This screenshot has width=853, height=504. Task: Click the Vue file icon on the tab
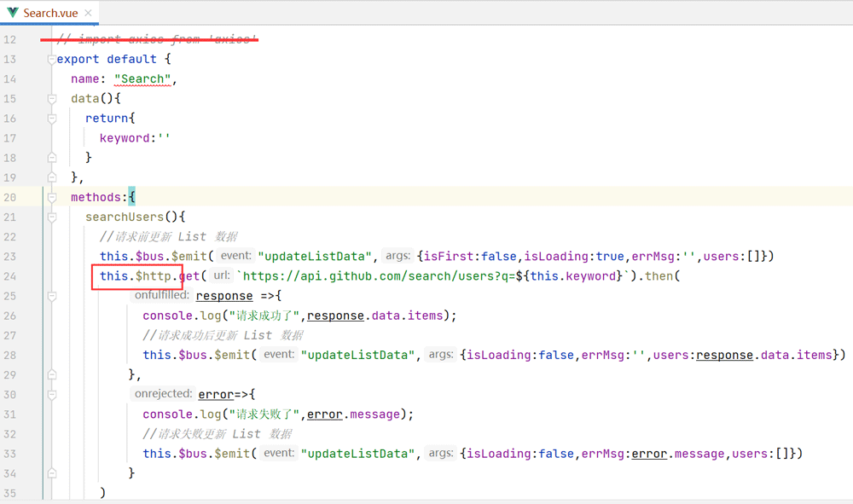pos(13,13)
